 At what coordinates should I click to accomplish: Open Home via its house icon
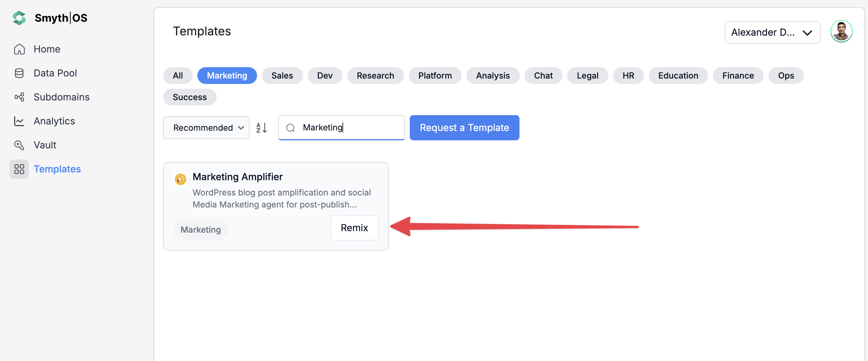pyautogui.click(x=19, y=49)
